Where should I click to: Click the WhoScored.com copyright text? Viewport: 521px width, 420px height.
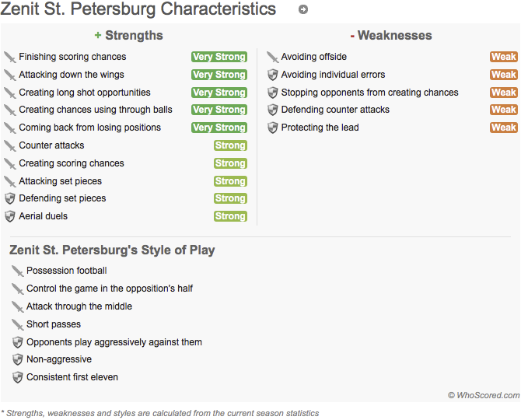[484, 396]
